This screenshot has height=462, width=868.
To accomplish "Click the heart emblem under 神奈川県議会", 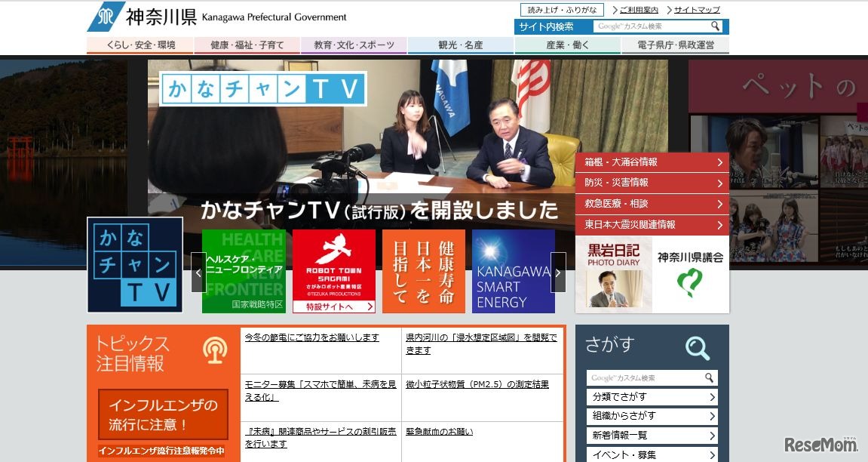I will pos(690,282).
